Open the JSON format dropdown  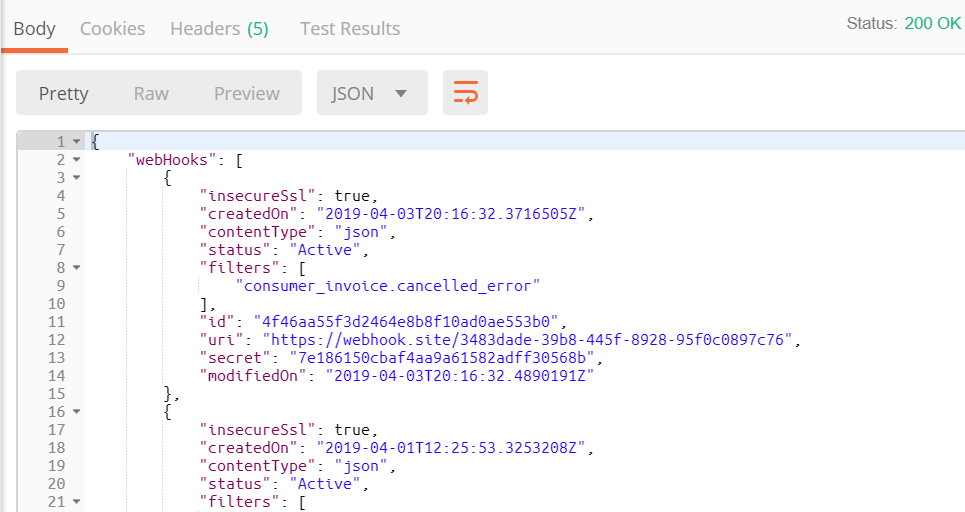pos(371,93)
